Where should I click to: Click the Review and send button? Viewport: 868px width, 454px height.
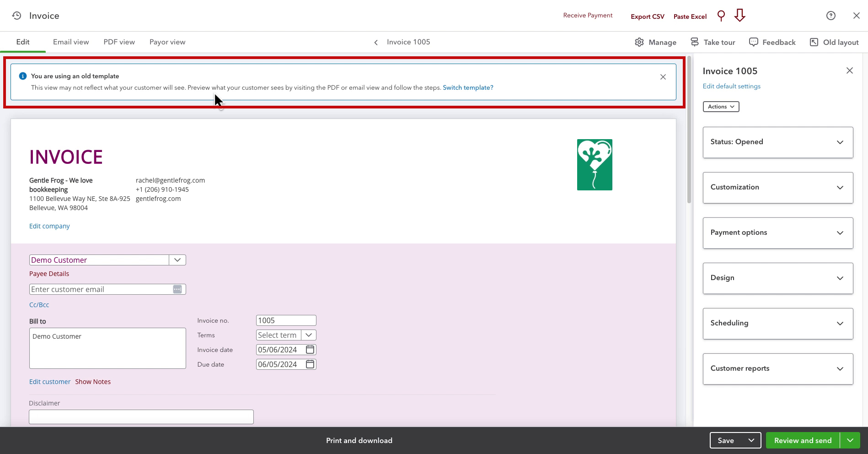coord(803,440)
